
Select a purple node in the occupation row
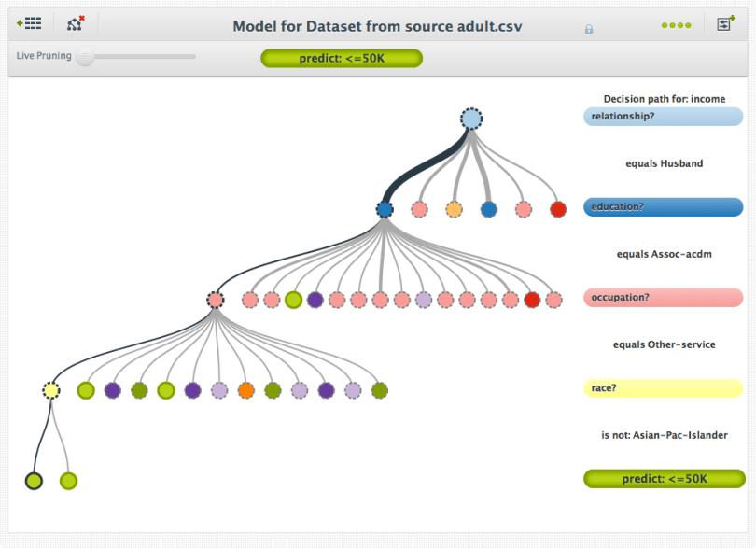[x=315, y=300]
